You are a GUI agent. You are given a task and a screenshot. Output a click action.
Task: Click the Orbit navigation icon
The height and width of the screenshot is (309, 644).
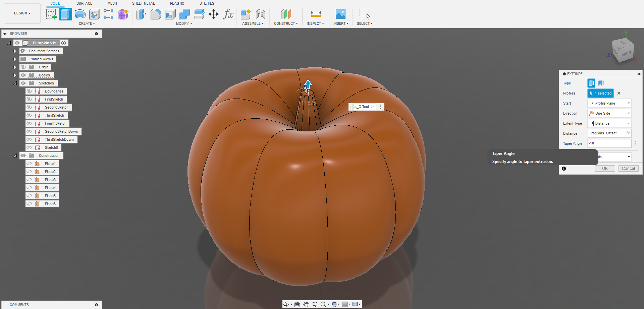point(286,304)
